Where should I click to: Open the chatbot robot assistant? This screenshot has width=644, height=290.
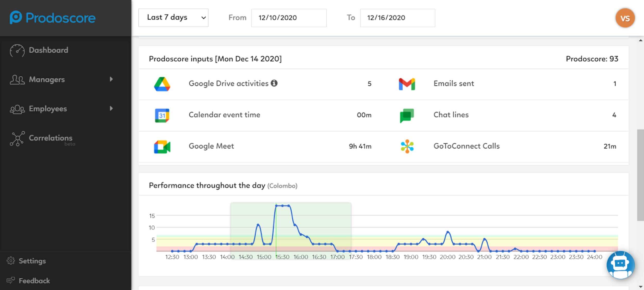pos(620,265)
